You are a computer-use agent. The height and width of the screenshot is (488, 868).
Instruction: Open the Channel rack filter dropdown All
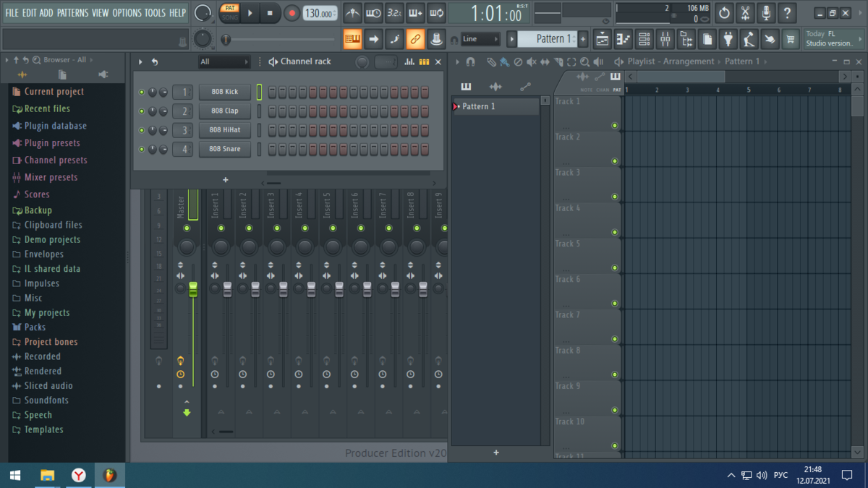(224, 62)
